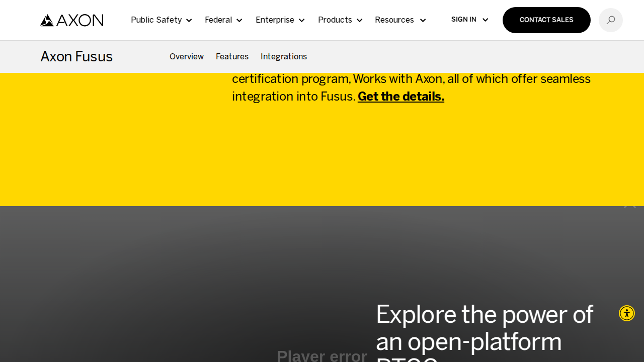Screen dimensions: 644x362
Task: Click the Axon Fusus page title
Action: 76,57
